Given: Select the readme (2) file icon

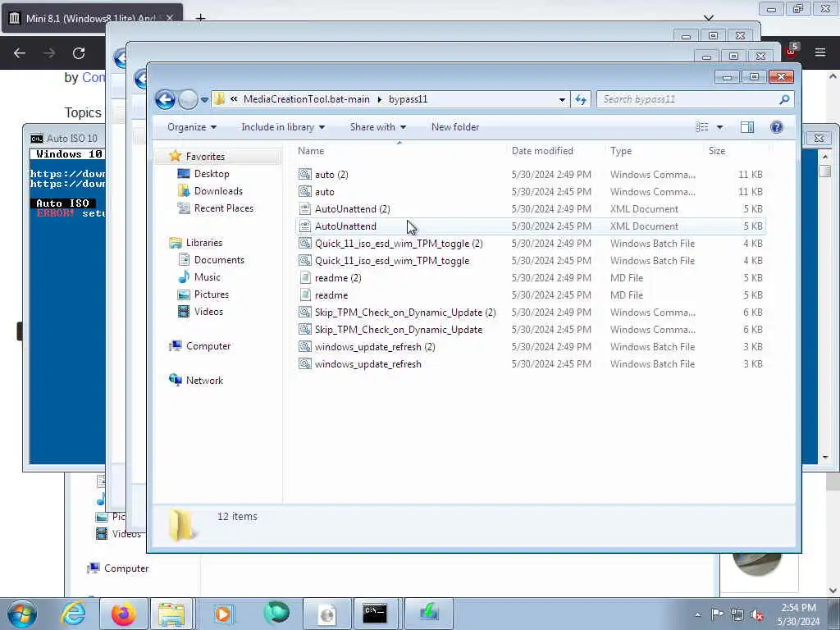Looking at the screenshot, I should (305, 277).
